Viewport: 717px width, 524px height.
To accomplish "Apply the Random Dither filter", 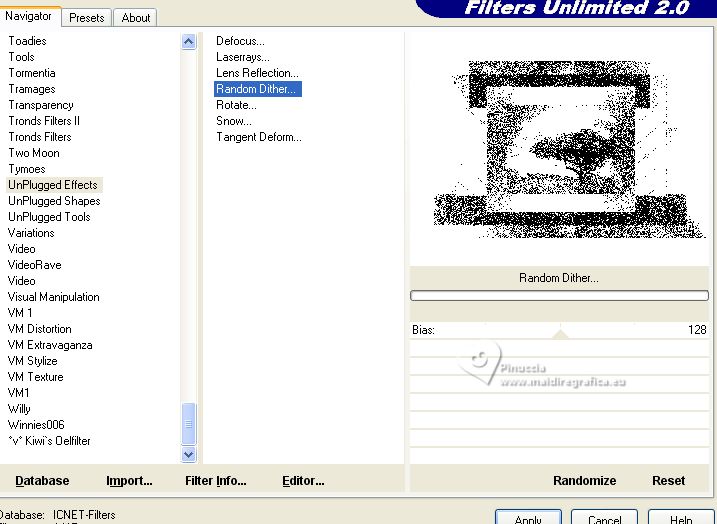I will pyautogui.click(x=528, y=517).
